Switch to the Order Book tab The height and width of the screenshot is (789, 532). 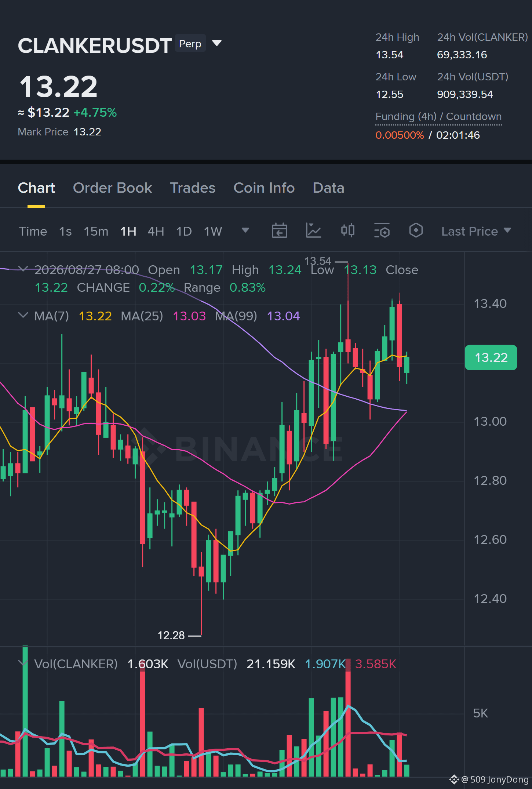(x=112, y=188)
